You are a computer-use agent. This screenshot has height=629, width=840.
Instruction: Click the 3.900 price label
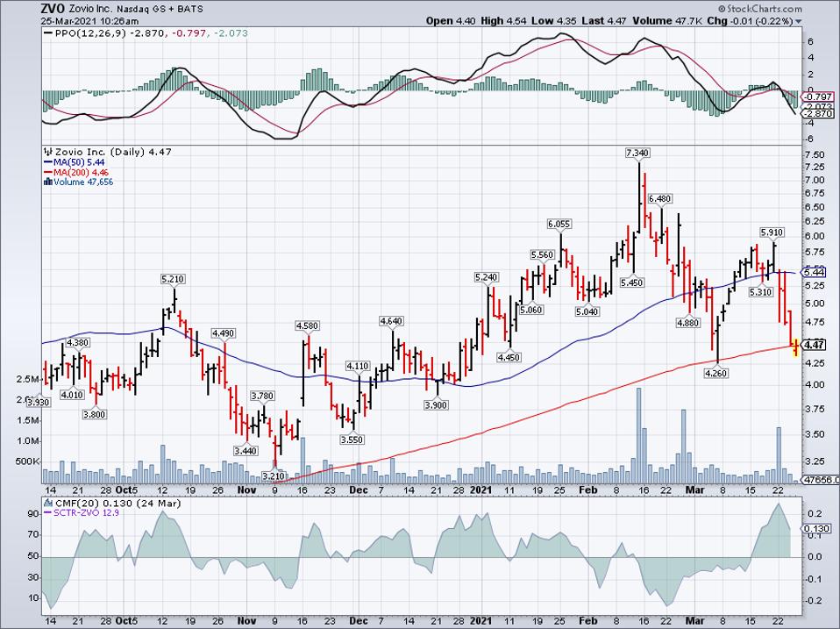[x=436, y=405]
